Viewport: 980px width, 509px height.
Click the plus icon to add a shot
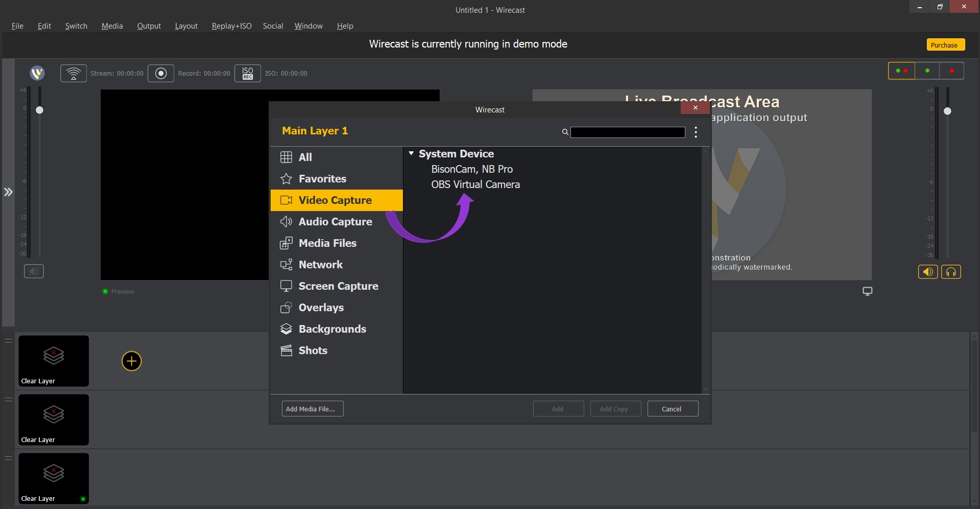tap(131, 361)
